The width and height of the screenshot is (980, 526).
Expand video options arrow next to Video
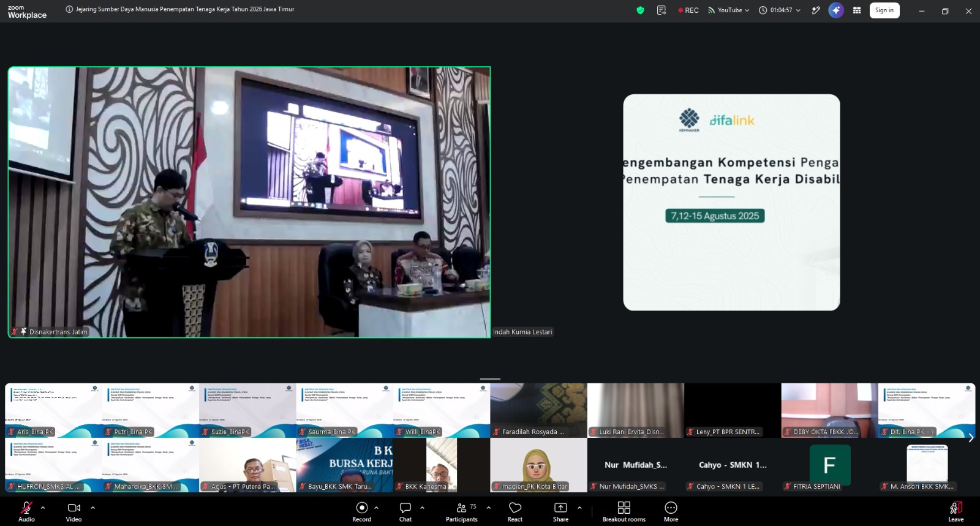click(x=93, y=508)
